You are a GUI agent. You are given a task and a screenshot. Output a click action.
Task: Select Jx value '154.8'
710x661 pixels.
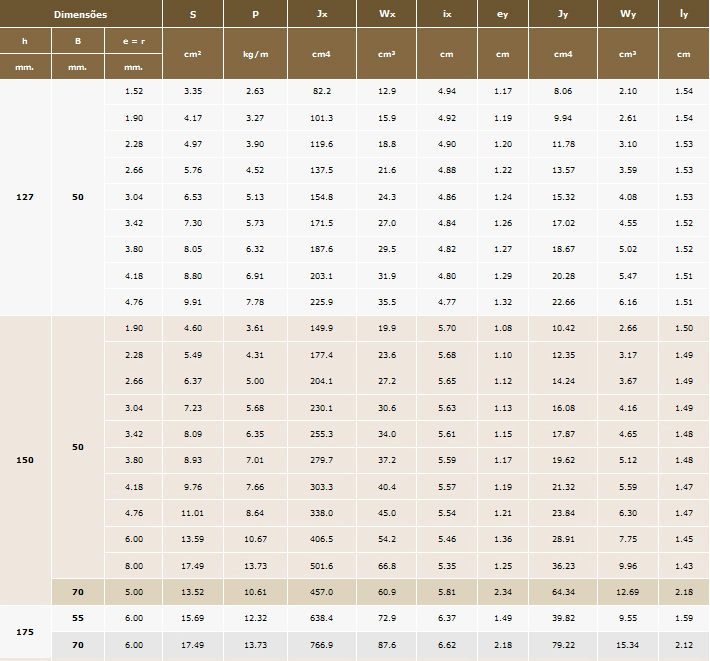(x=322, y=197)
